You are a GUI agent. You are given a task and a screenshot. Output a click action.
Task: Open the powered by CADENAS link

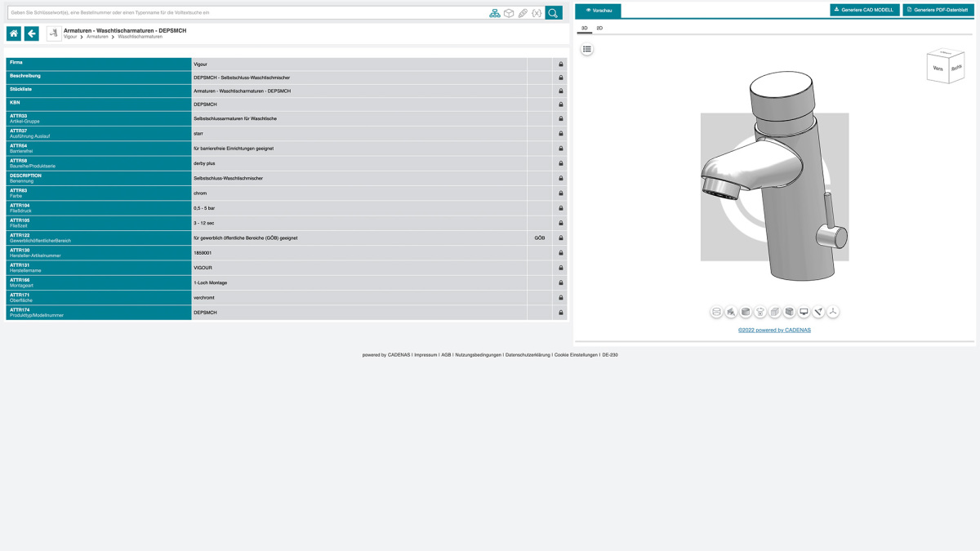(774, 331)
